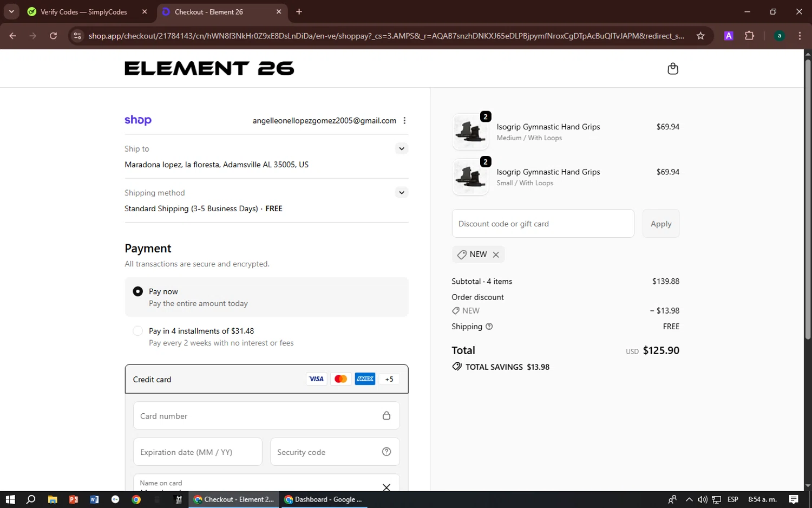Close the Verify Codes tab
The image size is (812, 508).
click(x=145, y=12)
